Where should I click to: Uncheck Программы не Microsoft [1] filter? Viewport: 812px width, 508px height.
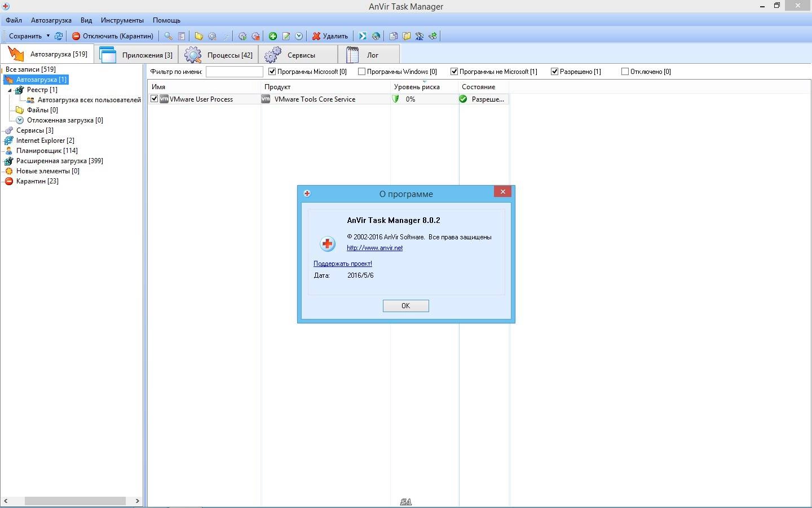tap(454, 72)
